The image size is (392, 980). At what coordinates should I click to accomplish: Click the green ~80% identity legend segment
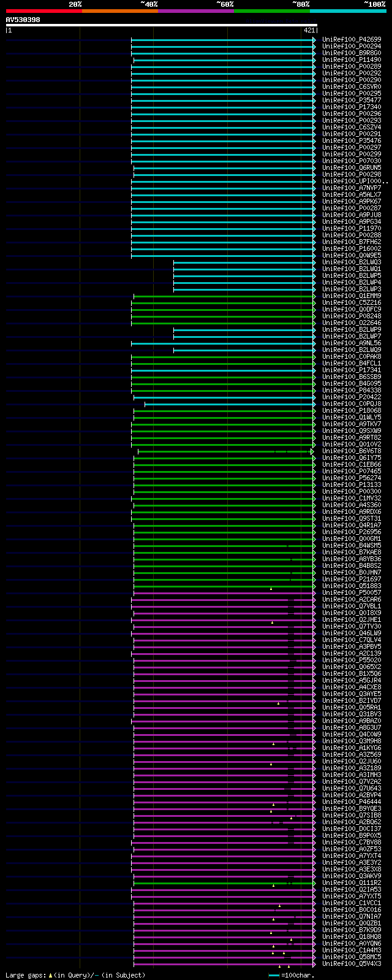tap(272, 11)
